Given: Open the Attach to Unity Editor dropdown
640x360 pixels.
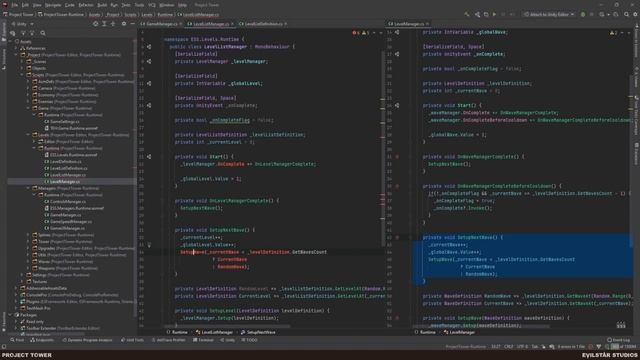Looking at the screenshot, I should click(549, 14).
